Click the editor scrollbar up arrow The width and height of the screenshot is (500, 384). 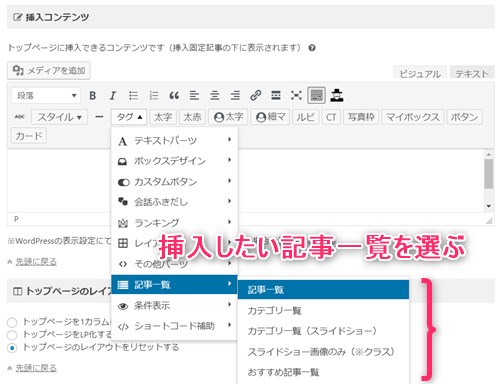point(489,154)
